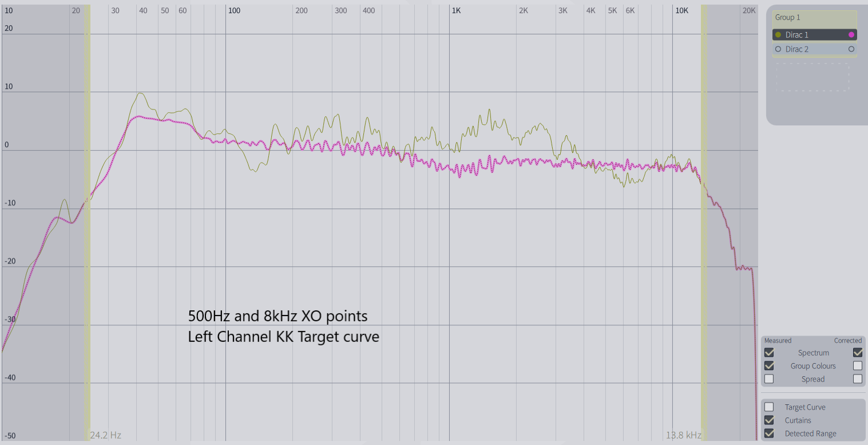Click the left curtain handle at 24.2 Hz
Screen dimensions: 868x445
(x=88, y=222)
